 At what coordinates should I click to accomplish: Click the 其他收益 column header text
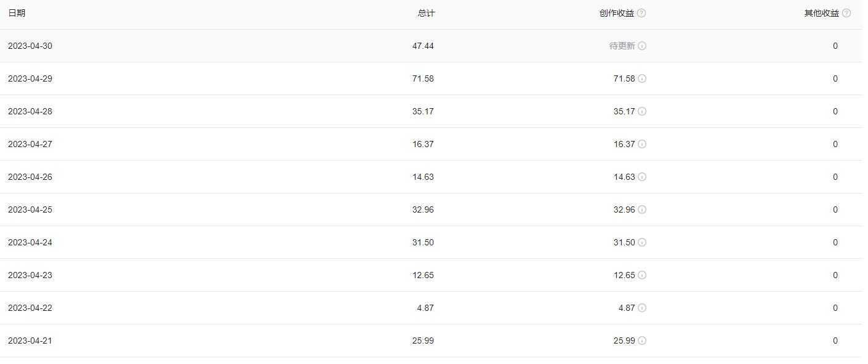pos(821,13)
